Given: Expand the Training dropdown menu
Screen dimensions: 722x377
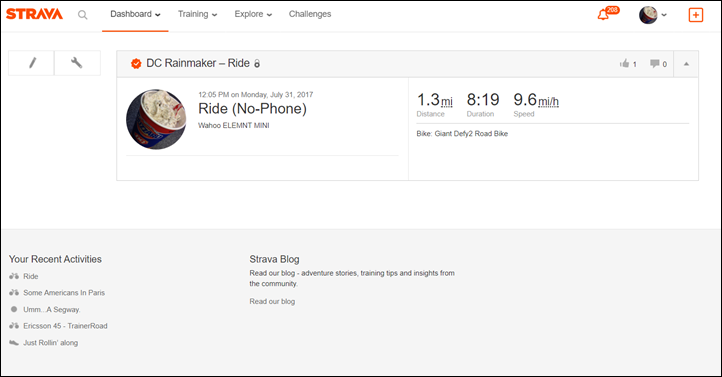Looking at the screenshot, I should click(x=197, y=14).
